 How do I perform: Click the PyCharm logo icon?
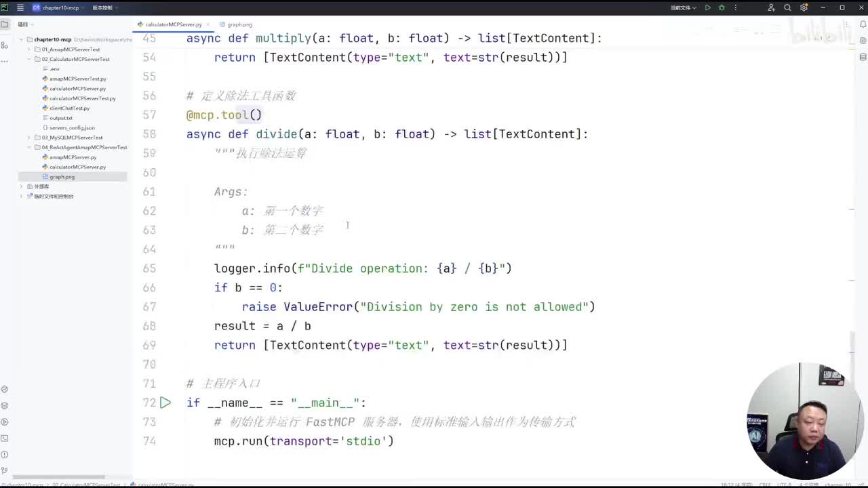click(x=5, y=7)
